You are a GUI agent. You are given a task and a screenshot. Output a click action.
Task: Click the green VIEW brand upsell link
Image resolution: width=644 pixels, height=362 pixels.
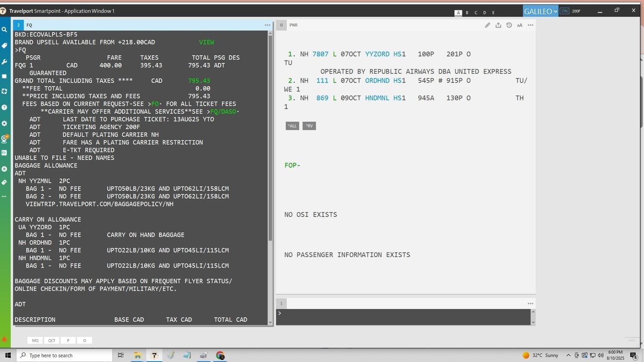click(x=207, y=42)
